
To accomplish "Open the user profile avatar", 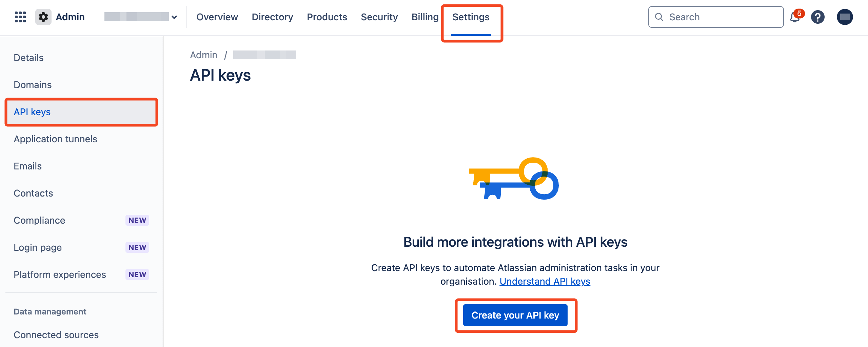I will tap(845, 17).
